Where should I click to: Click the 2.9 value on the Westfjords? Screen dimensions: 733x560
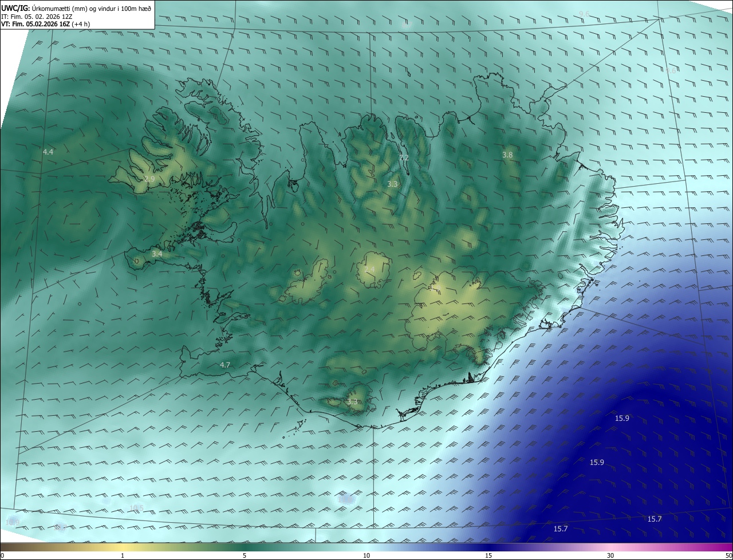(149, 179)
